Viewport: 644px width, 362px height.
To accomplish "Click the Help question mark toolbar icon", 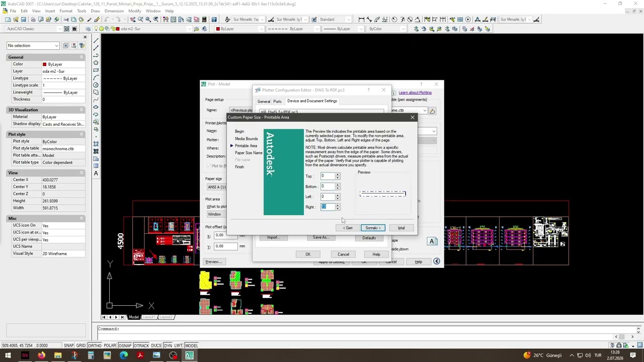I will (x=214, y=20).
